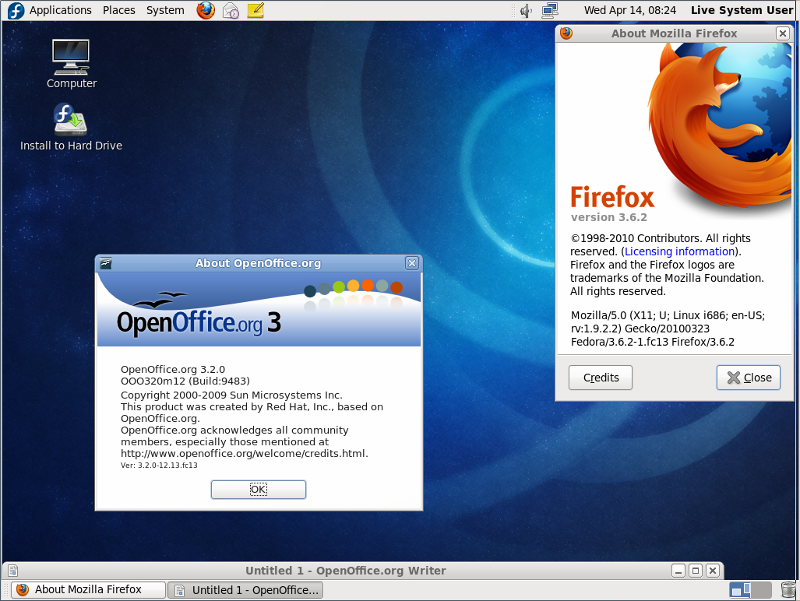800x601 pixels.
Task: Click OK in the About OpenOffice.org dialog
Action: (258, 489)
